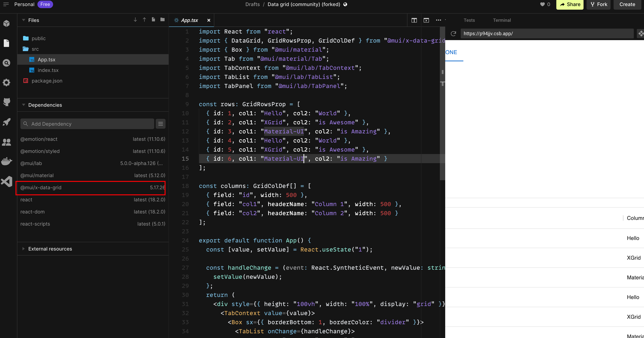Collapse the Dependencies section
Image resolution: width=644 pixels, height=338 pixels.
(23, 105)
